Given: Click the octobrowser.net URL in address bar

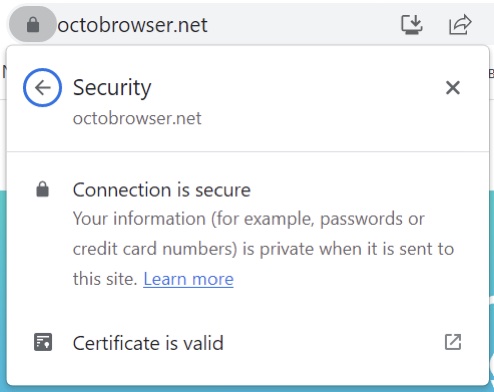Looking at the screenshot, I should 133,25.
